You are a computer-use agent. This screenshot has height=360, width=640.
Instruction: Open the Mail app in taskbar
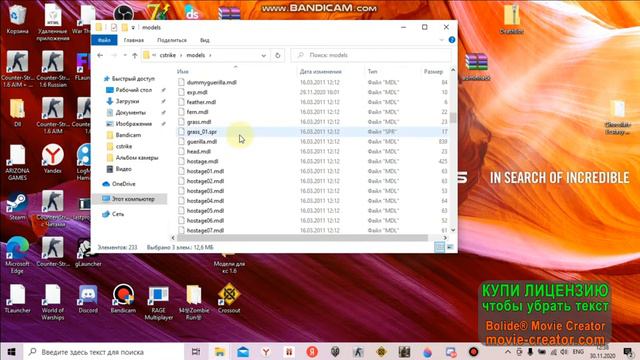coord(243,352)
